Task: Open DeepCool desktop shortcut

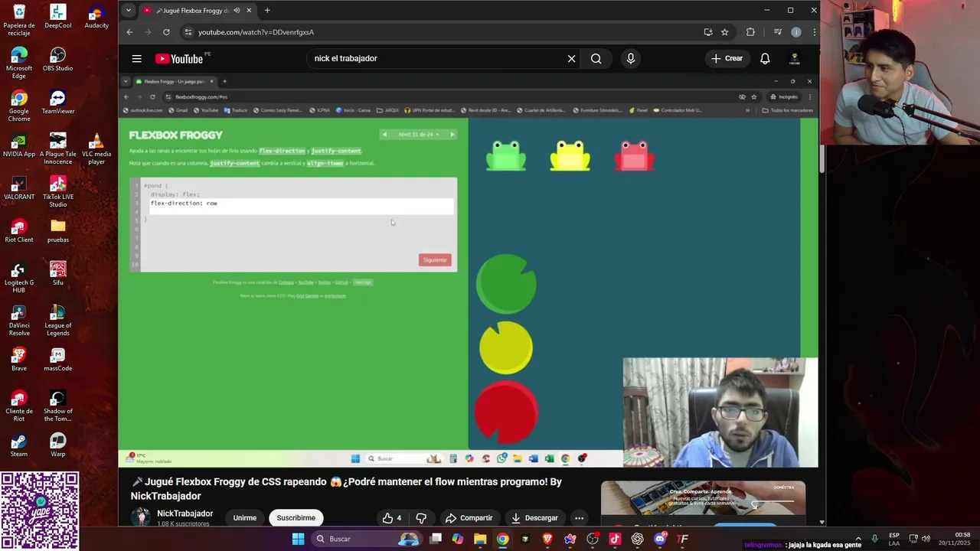Action: tap(58, 17)
